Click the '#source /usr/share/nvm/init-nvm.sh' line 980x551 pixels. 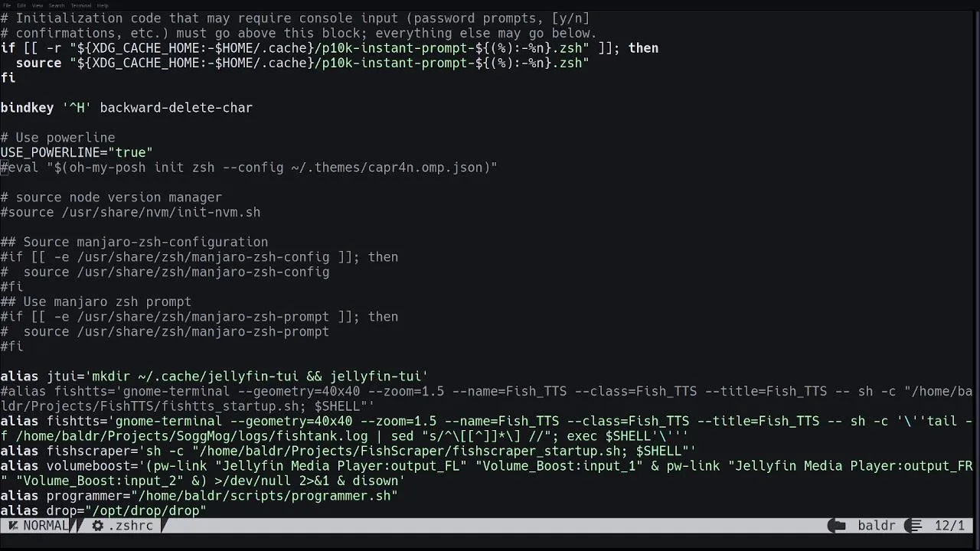coord(130,212)
